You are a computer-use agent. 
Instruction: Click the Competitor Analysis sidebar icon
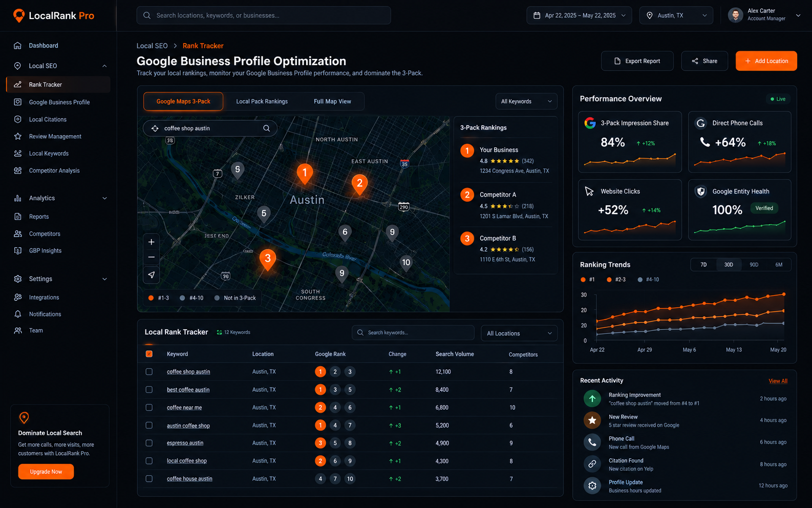tap(18, 171)
